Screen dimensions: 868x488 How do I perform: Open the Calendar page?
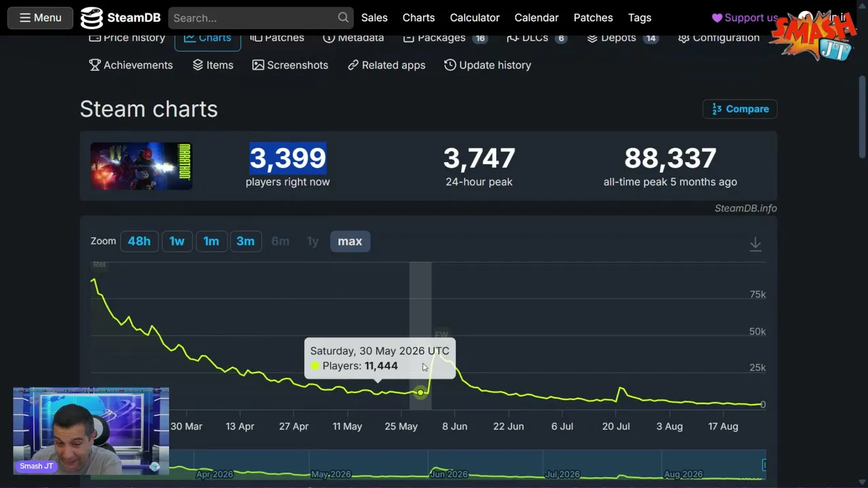[x=536, y=18]
